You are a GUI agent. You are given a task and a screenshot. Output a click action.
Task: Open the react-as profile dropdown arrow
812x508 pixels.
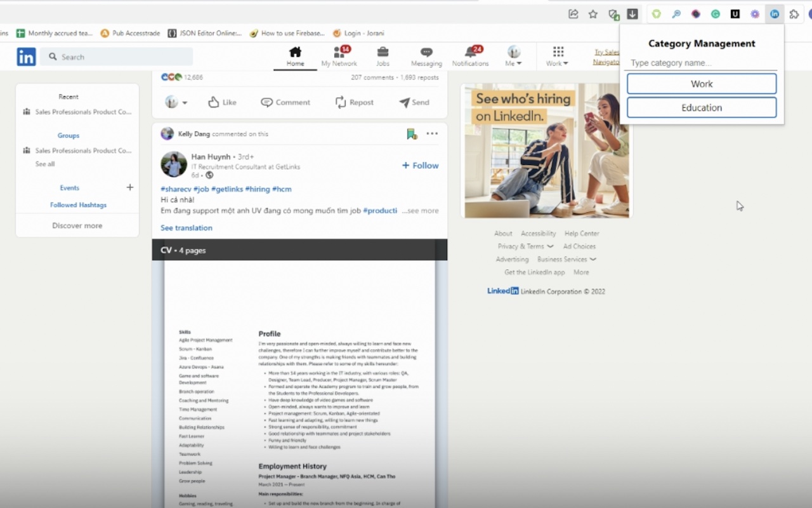pos(185,103)
